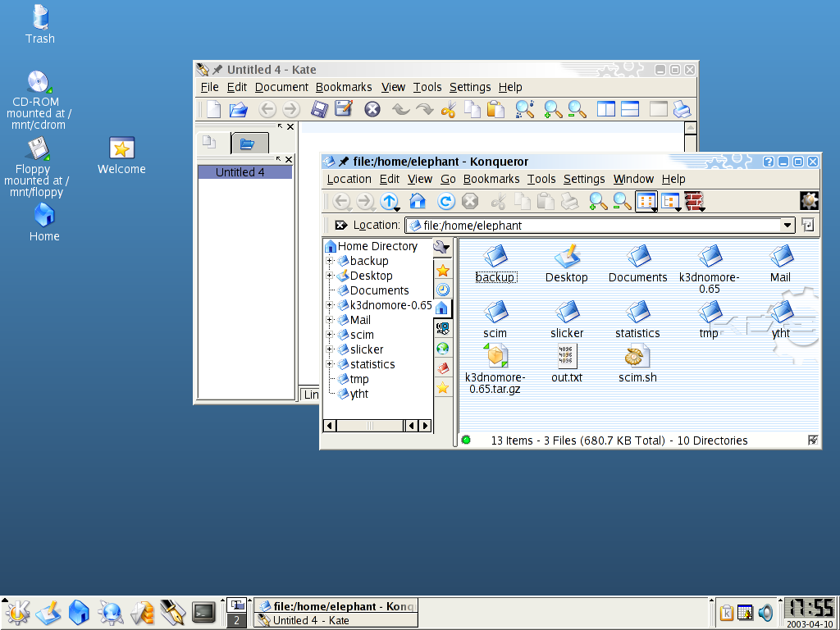Click the Cut scissors icon in Kate
The width and height of the screenshot is (840, 630).
[449, 110]
